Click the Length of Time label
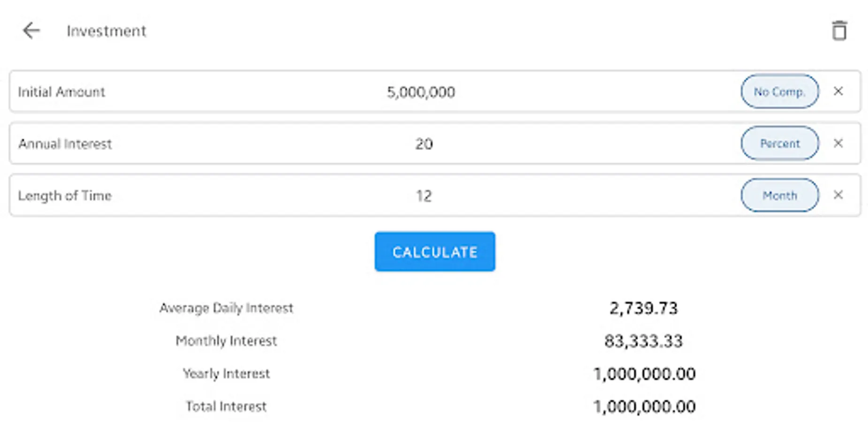 point(65,196)
